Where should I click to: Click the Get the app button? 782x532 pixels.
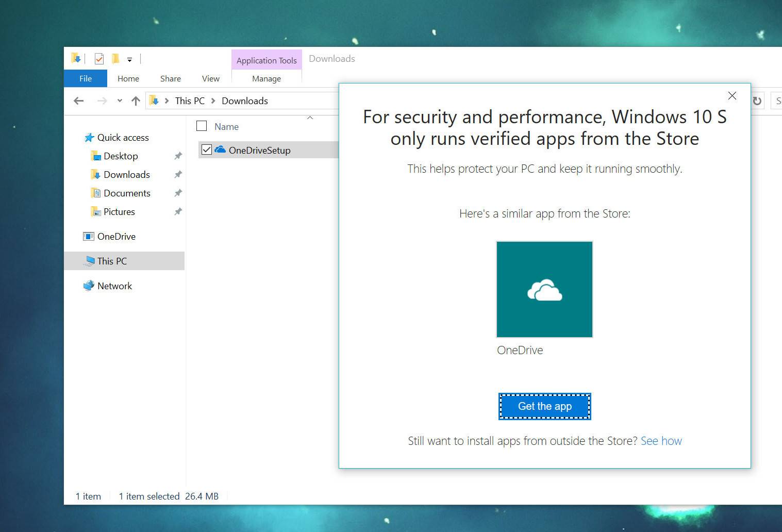[x=545, y=406]
